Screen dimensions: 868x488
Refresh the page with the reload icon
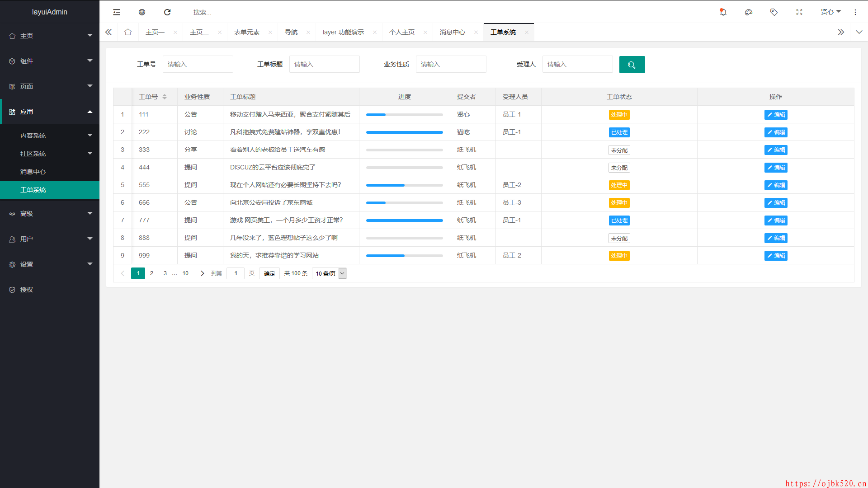click(x=167, y=12)
